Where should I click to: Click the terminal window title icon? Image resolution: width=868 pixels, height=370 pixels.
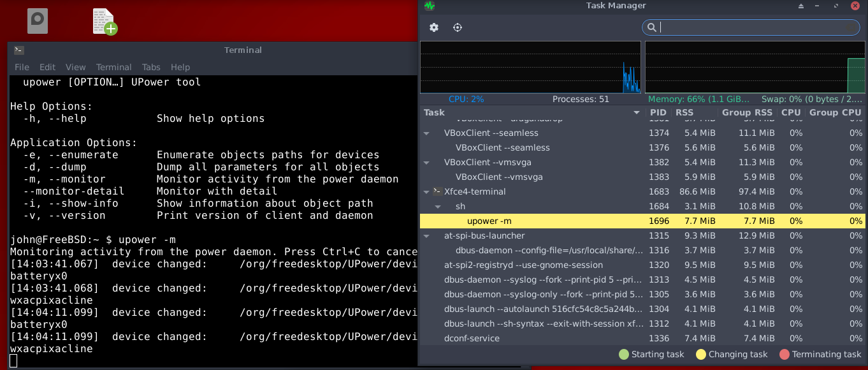click(19, 50)
